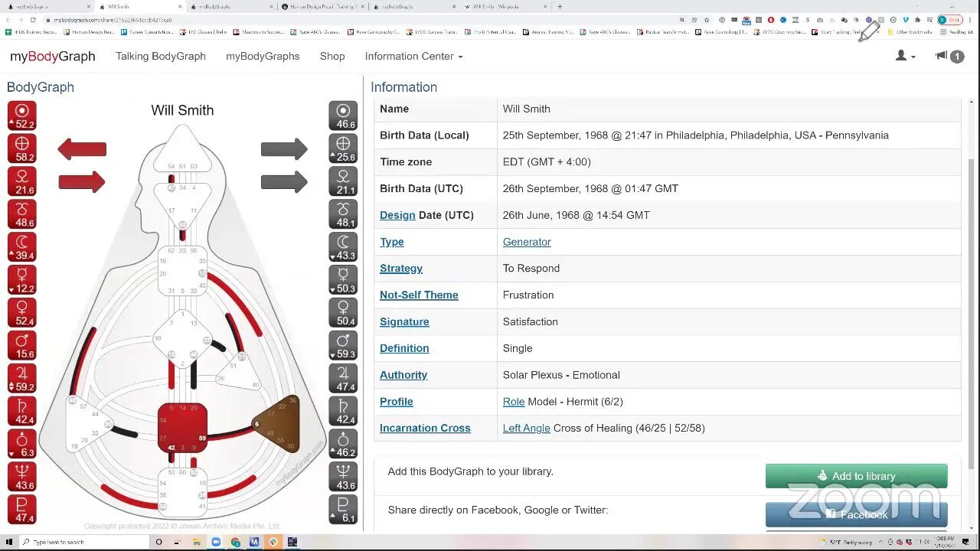
Task: Open the Signature definition link
Action: point(404,322)
